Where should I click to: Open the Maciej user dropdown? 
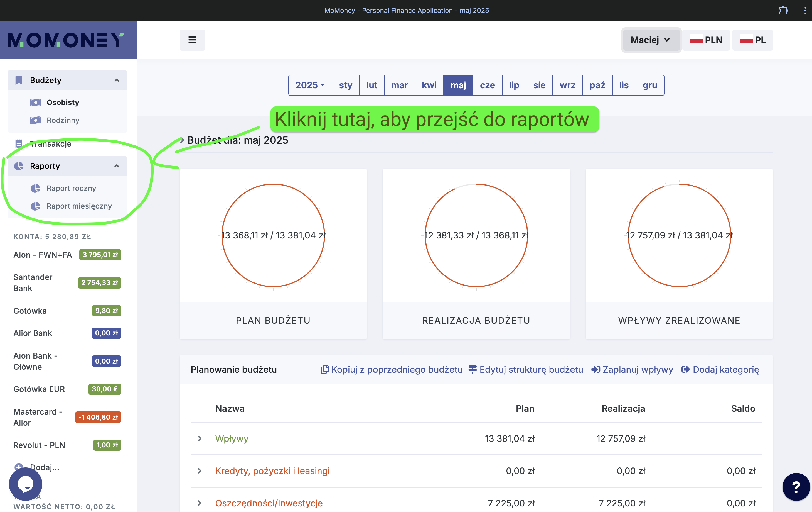click(x=651, y=40)
